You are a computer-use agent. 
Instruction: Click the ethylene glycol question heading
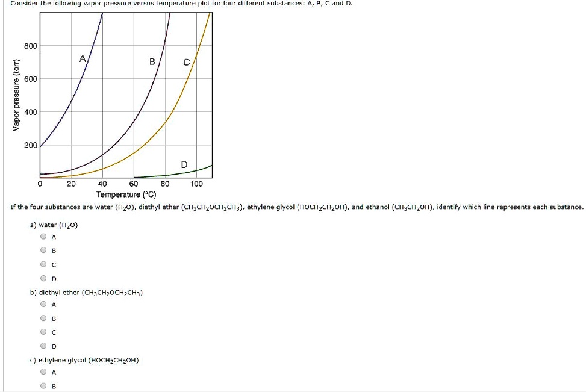(x=84, y=360)
